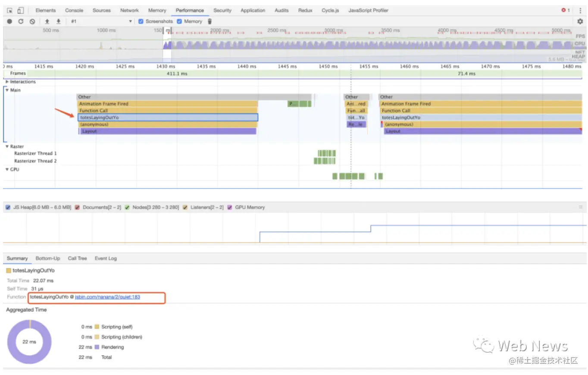Select the 71.4 ms frame
The height and width of the screenshot is (375, 588).
tap(467, 74)
